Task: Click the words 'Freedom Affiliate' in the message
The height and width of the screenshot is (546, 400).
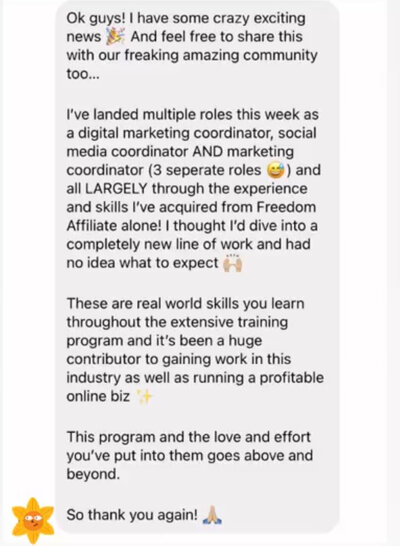Action: coord(191,216)
